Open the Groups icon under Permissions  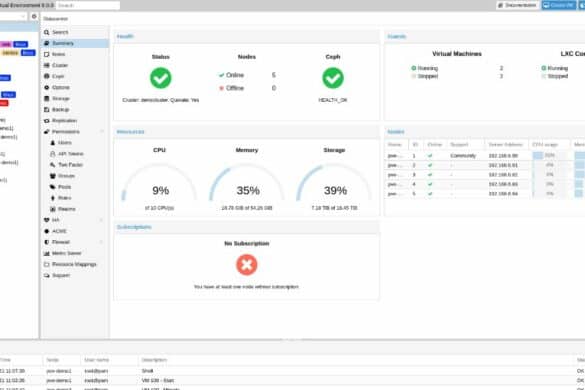point(53,176)
